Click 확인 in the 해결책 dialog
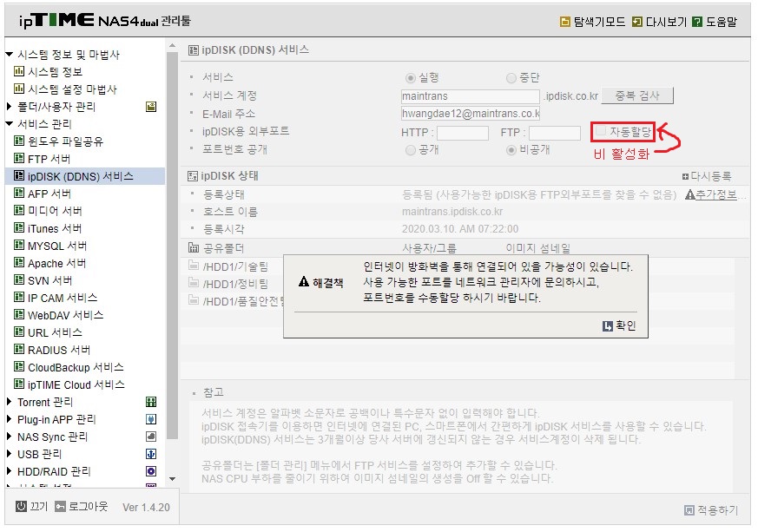Image resolution: width=758 pixels, height=532 pixels. click(620, 326)
